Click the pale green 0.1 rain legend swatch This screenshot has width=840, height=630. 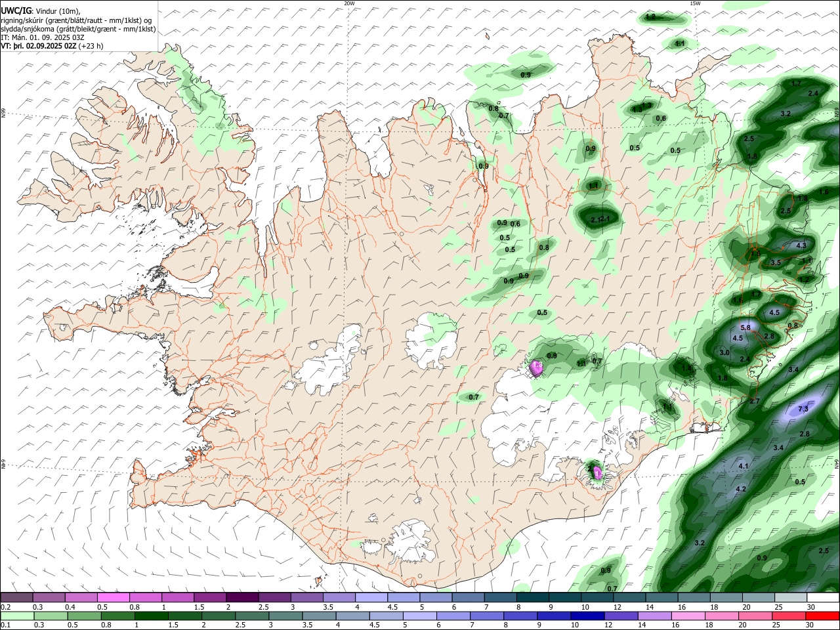pyautogui.click(x=17, y=616)
